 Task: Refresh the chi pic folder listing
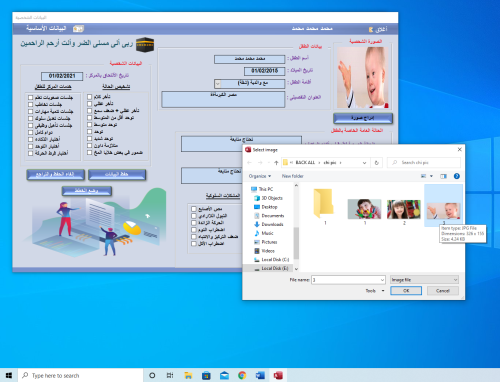(376, 163)
